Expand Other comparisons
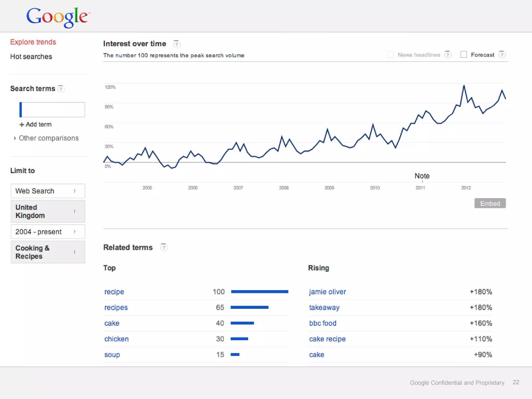This screenshot has width=532, height=399. click(46, 138)
